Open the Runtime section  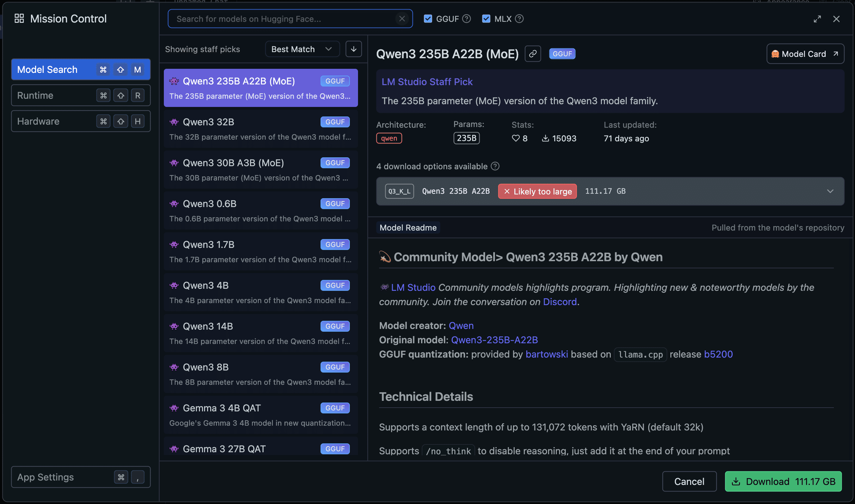tap(81, 95)
